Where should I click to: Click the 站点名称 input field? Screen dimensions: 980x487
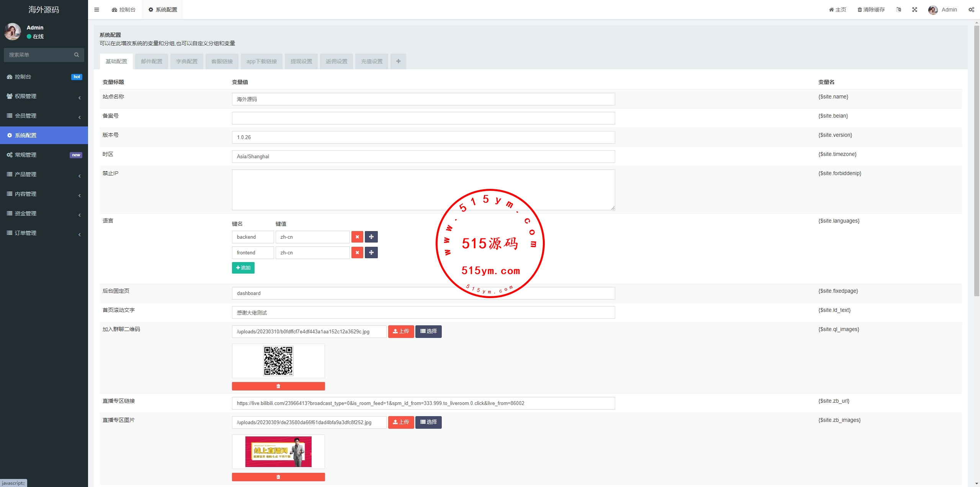423,99
